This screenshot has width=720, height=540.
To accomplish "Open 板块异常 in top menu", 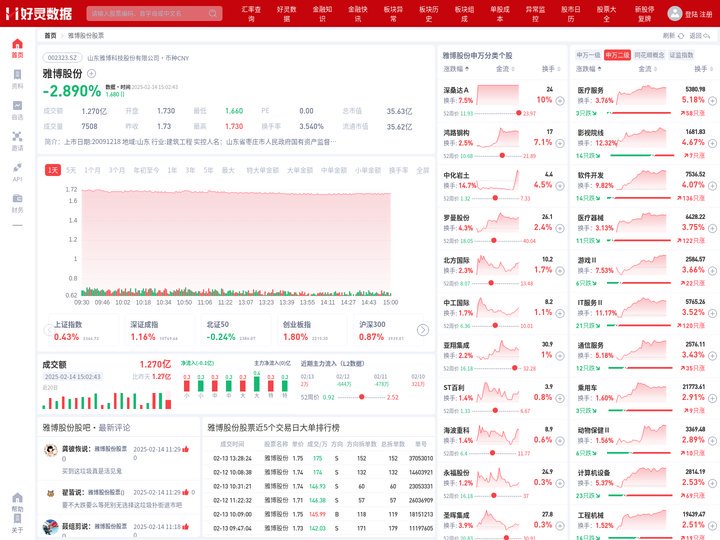I will (x=394, y=14).
